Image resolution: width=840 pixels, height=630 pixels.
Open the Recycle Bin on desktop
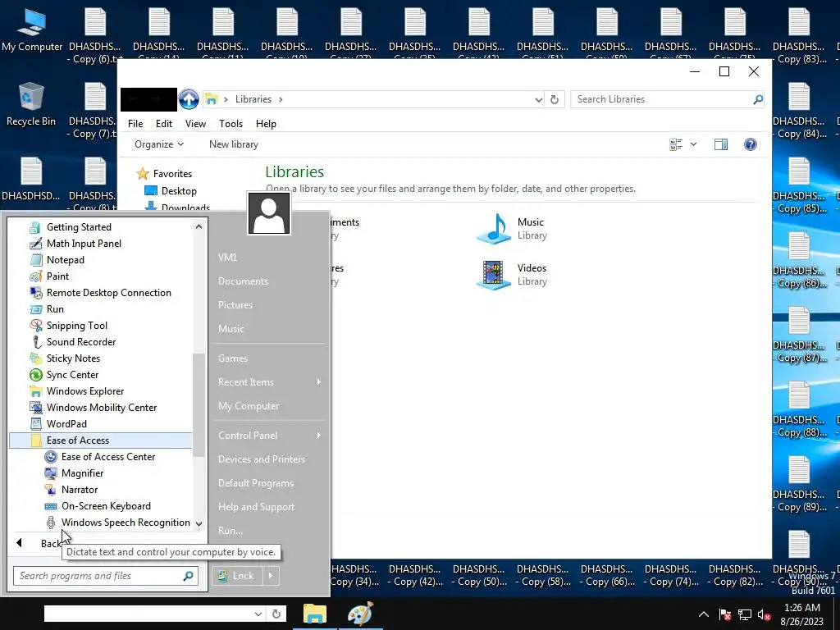click(31, 105)
